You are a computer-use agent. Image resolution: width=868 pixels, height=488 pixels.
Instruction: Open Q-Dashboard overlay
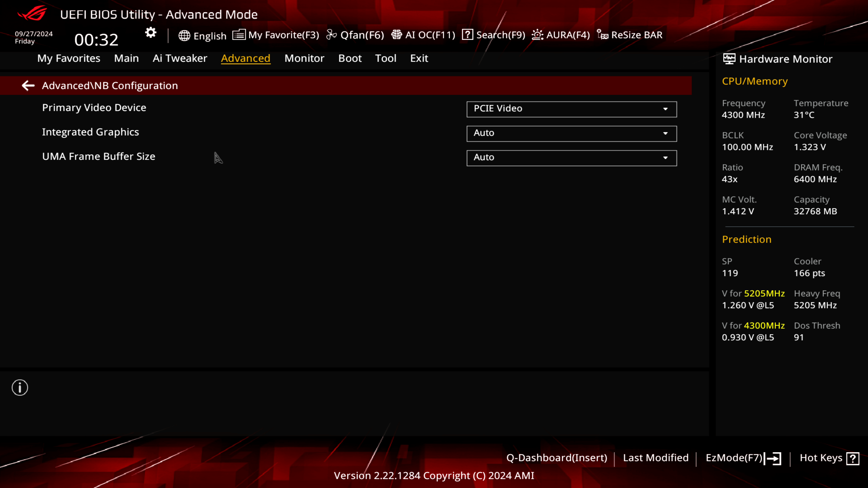(556, 457)
